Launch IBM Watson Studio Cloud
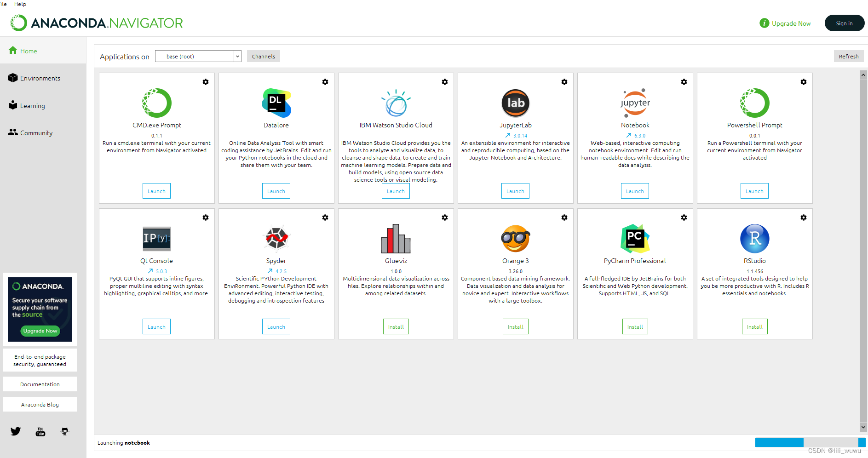 [x=396, y=191]
